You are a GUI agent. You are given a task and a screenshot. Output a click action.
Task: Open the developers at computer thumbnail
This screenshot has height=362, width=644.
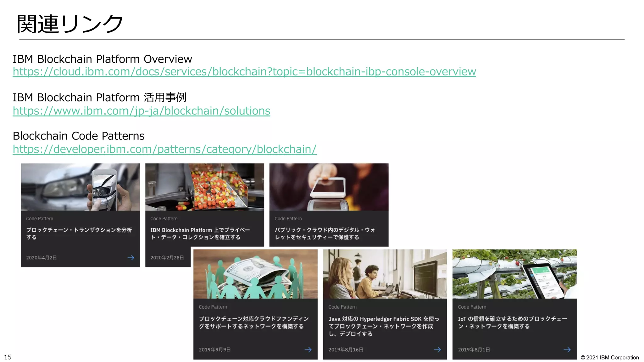(x=385, y=274)
